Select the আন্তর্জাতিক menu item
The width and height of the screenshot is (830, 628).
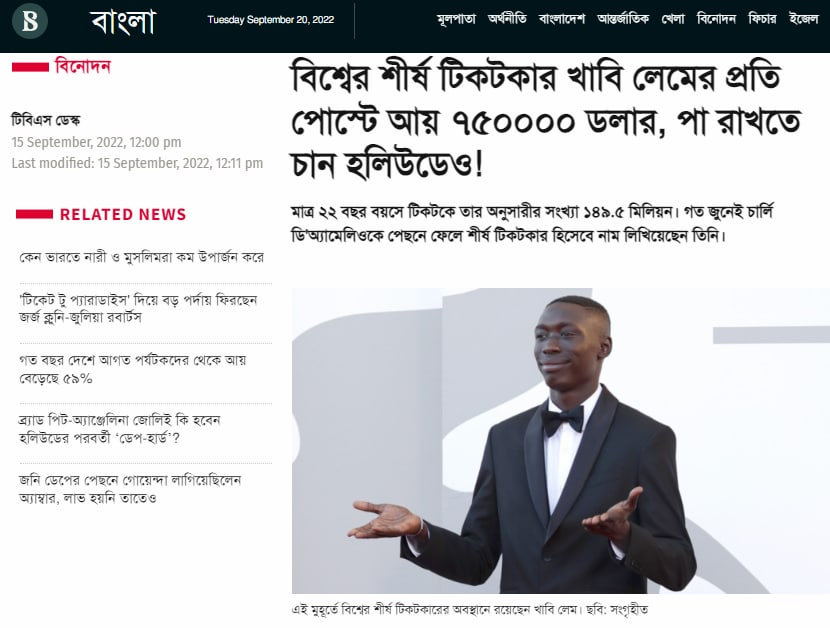[623, 20]
